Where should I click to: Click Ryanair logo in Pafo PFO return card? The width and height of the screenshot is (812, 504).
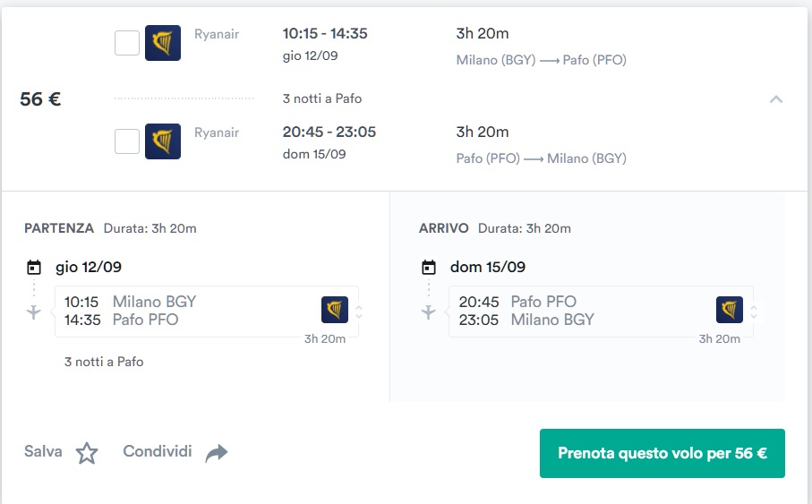point(729,310)
